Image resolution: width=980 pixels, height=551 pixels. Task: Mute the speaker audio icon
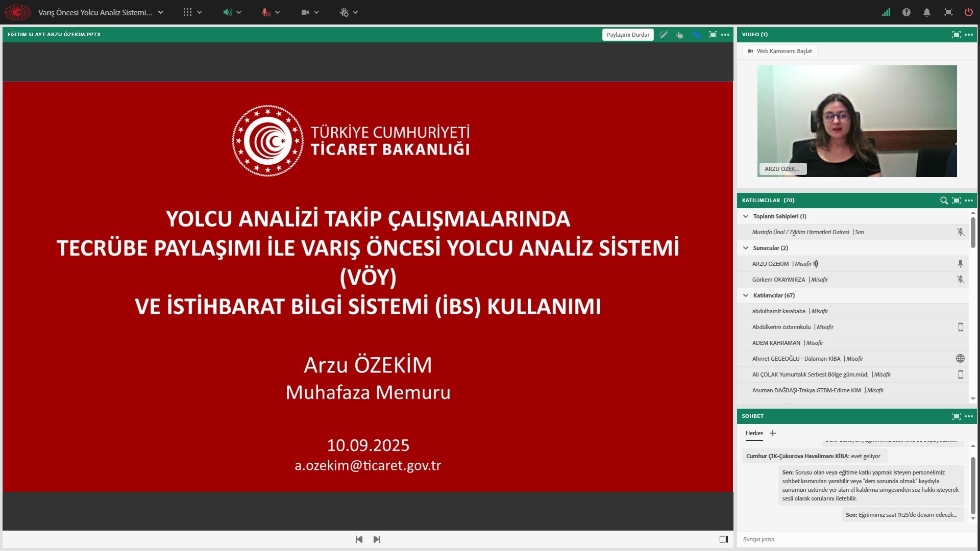(227, 12)
